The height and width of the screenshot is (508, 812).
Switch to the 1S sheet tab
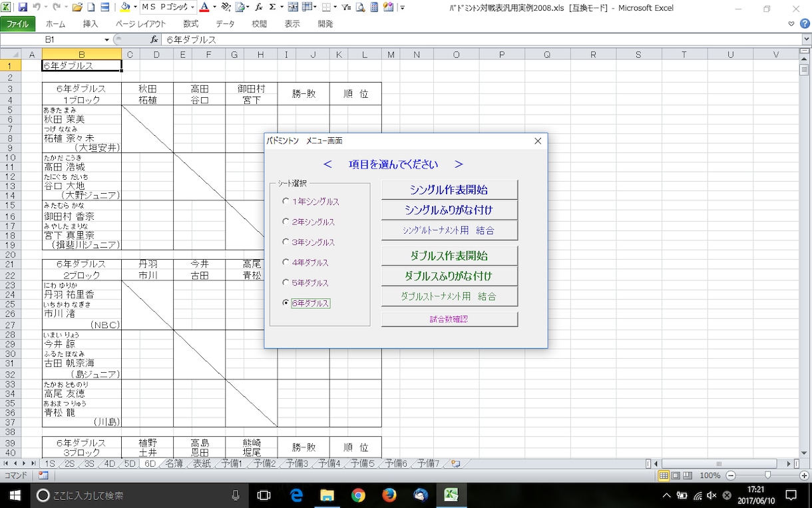pos(51,463)
